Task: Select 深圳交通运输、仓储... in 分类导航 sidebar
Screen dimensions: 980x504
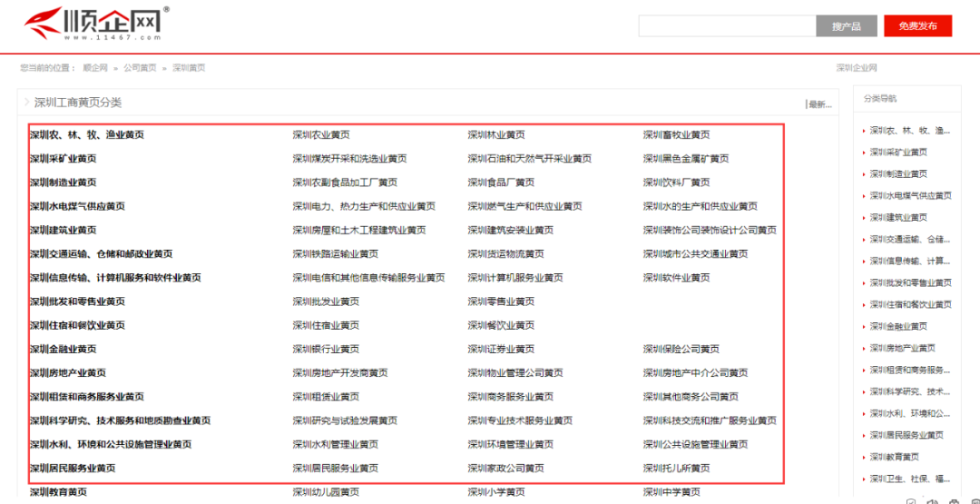Action: click(910, 239)
